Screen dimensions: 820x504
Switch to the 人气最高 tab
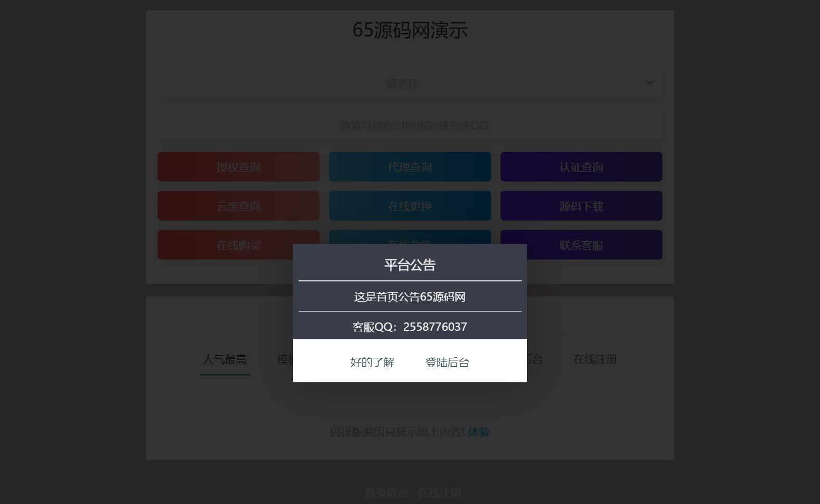point(225,359)
